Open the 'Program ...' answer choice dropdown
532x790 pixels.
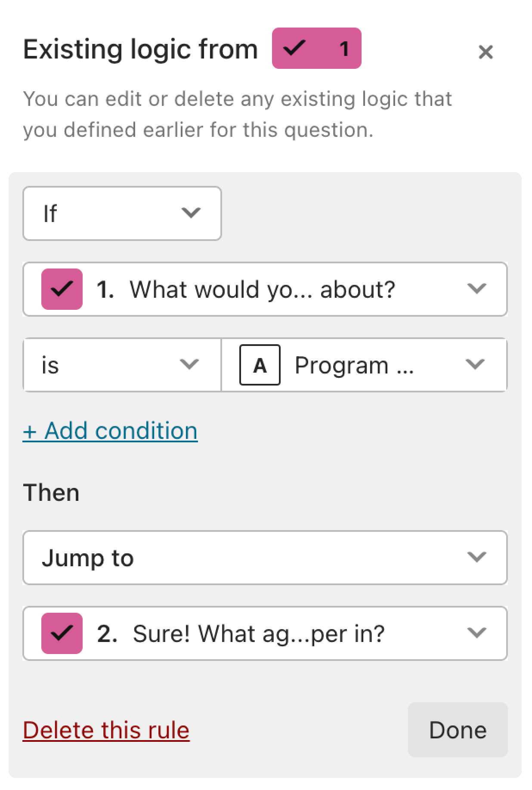[365, 365]
